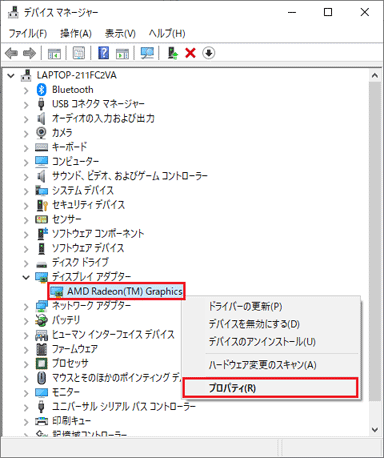Click the ディスク ドライブ icon
This screenshot has height=458, width=384.
point(41,264)
